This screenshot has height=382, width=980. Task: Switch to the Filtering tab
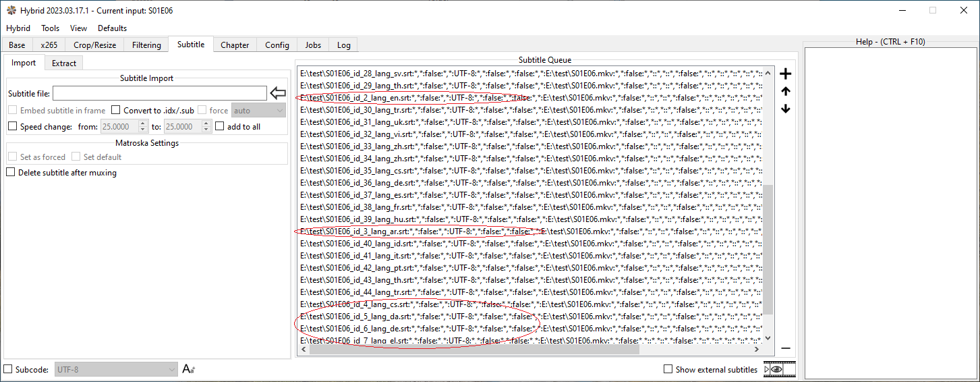146,45
